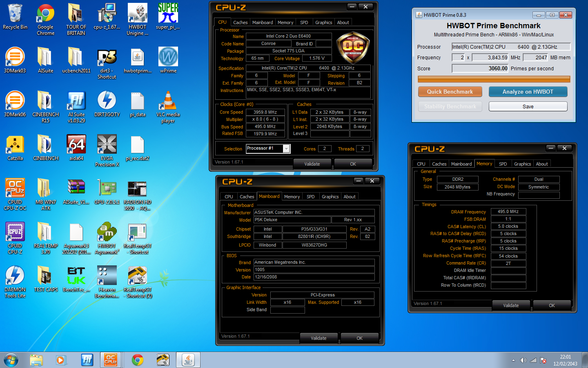This screenshot has width=588, height=368.
Task: Open the Windows Start menu
Action: [11, 360]
